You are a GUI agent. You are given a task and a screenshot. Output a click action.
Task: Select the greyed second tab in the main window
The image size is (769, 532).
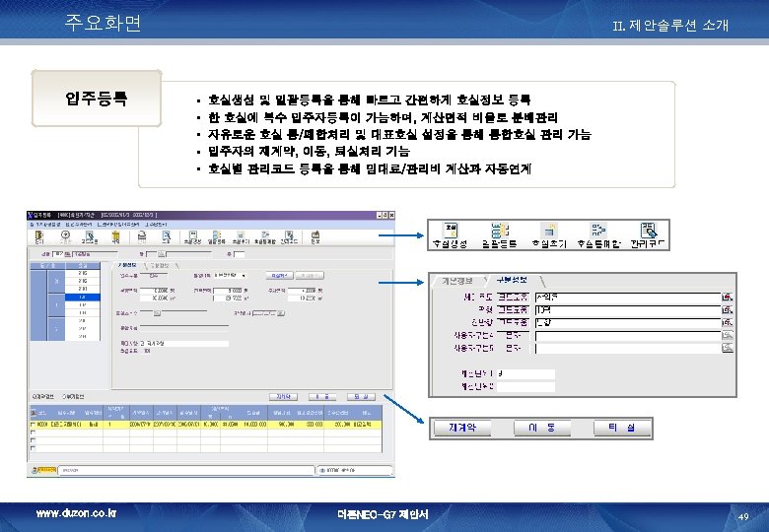pyautogui.click(x=160, y=265)
